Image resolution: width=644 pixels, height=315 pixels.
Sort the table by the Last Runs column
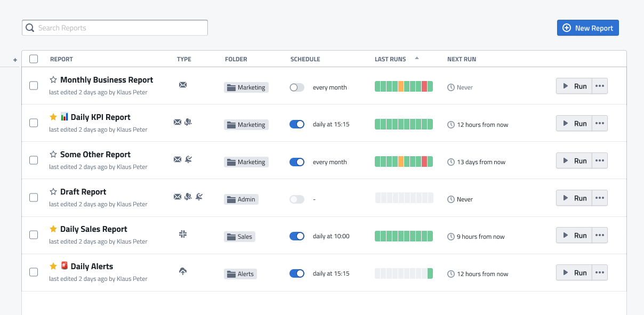pyautogui.click(x=390, y=59)
